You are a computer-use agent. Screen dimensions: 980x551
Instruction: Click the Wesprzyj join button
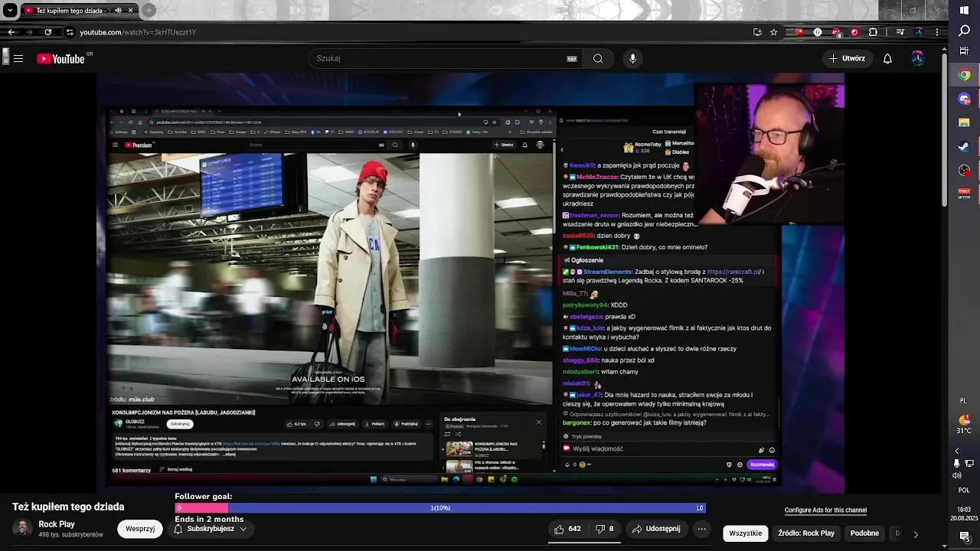(x=140, y=529)
